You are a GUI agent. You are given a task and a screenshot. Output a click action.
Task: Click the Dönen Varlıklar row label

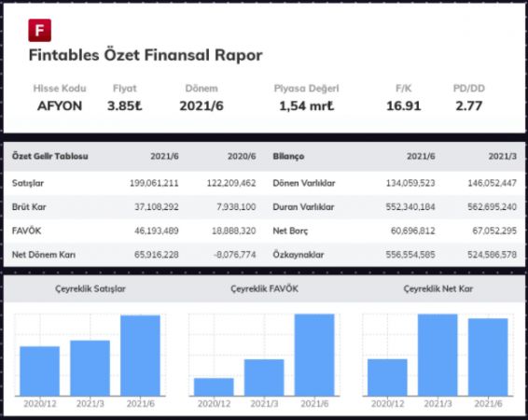click(304, 183)
